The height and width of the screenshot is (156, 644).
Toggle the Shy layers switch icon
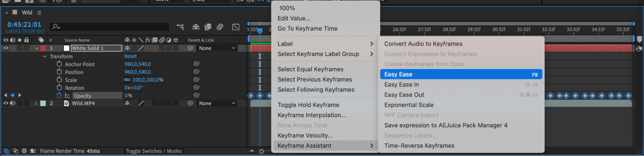click(196, 27)
